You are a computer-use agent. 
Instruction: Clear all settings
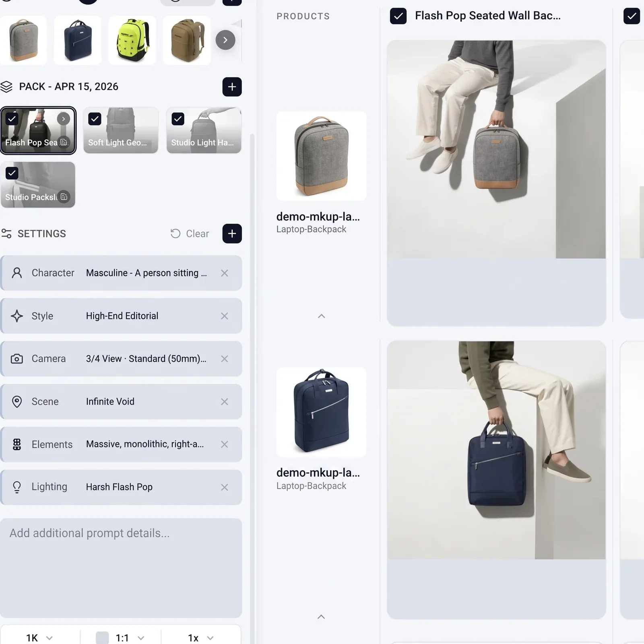click(190, 233)
